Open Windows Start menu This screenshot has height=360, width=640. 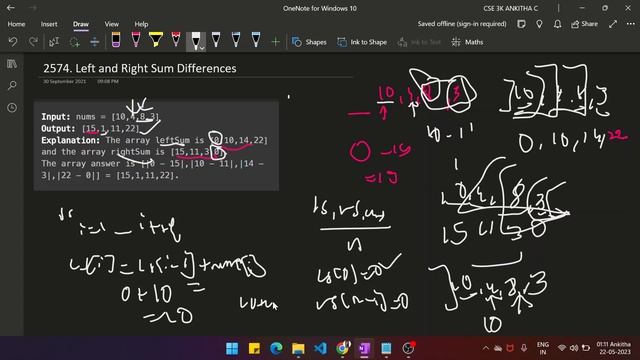(232, 348)
